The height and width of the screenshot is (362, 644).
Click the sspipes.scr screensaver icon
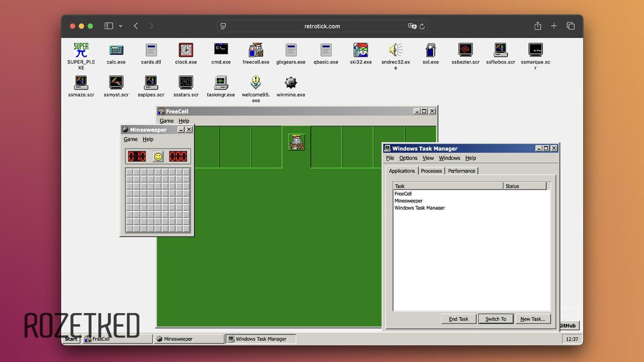click(151, 83)
